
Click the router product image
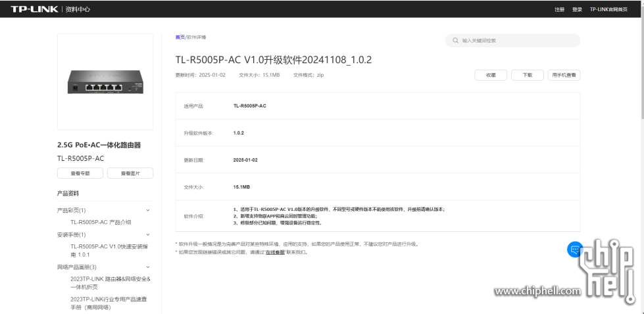[105, 82]
